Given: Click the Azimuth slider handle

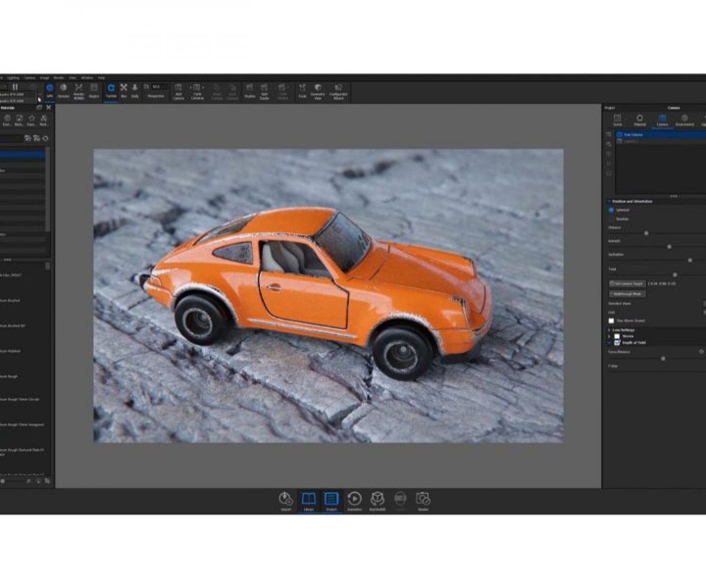Looking at the screenshot, I should [669, 246].
